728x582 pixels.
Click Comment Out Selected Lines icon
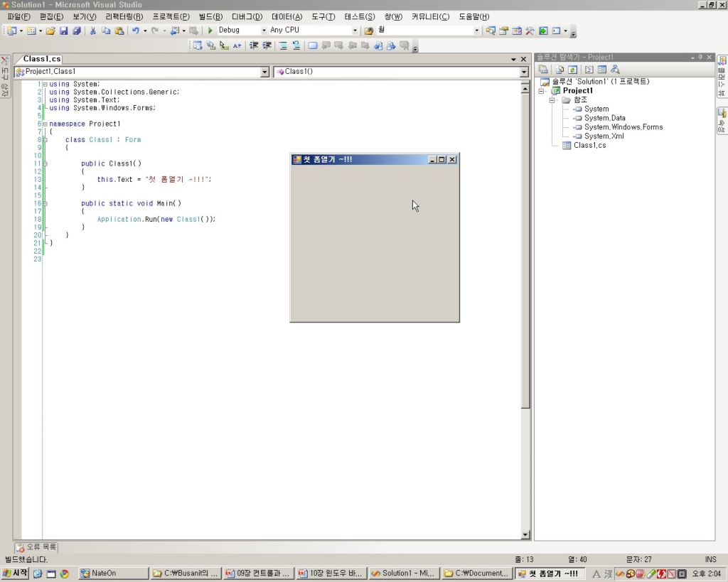click(283, 45)
